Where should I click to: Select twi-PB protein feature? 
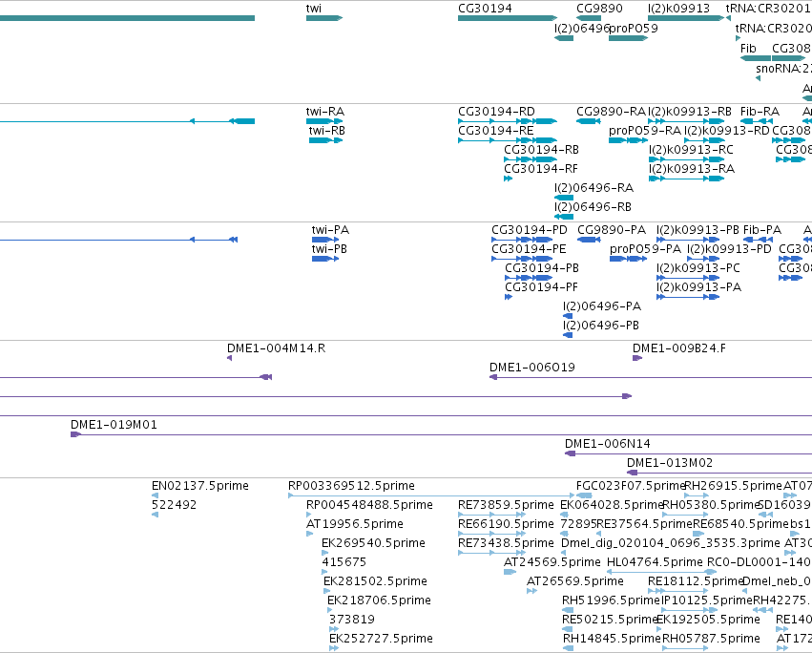(325, 259)
